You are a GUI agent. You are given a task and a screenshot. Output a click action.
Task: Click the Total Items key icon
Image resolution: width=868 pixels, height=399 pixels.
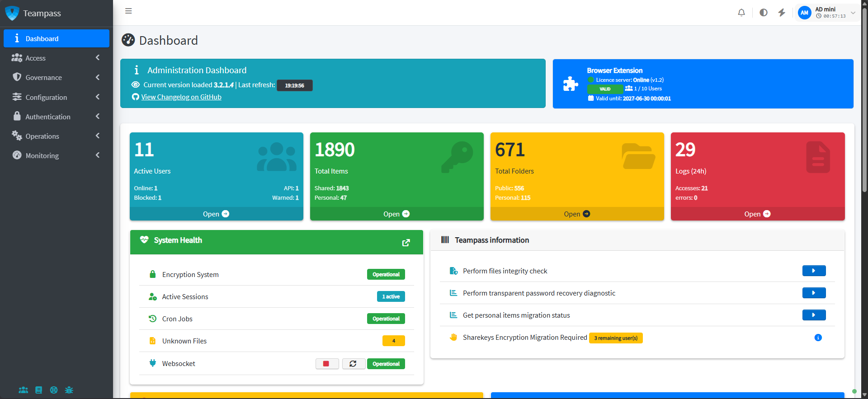[457, 157]
